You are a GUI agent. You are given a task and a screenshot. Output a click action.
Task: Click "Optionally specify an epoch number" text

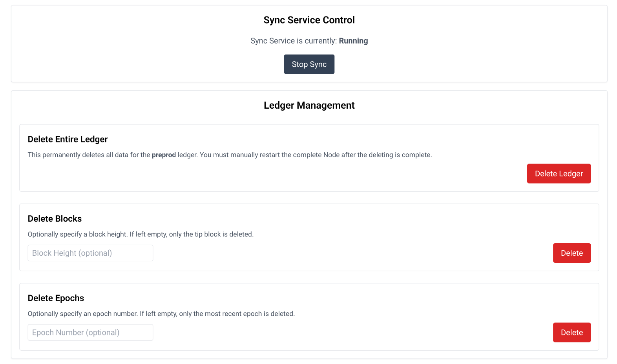[x=82, y=314]
